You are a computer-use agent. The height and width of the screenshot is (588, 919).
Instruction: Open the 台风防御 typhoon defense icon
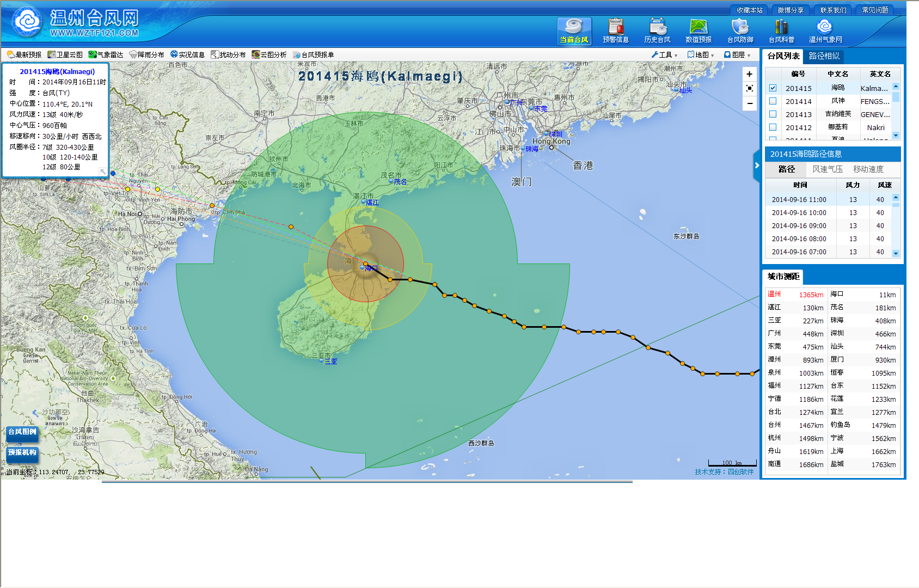point(740,30)
